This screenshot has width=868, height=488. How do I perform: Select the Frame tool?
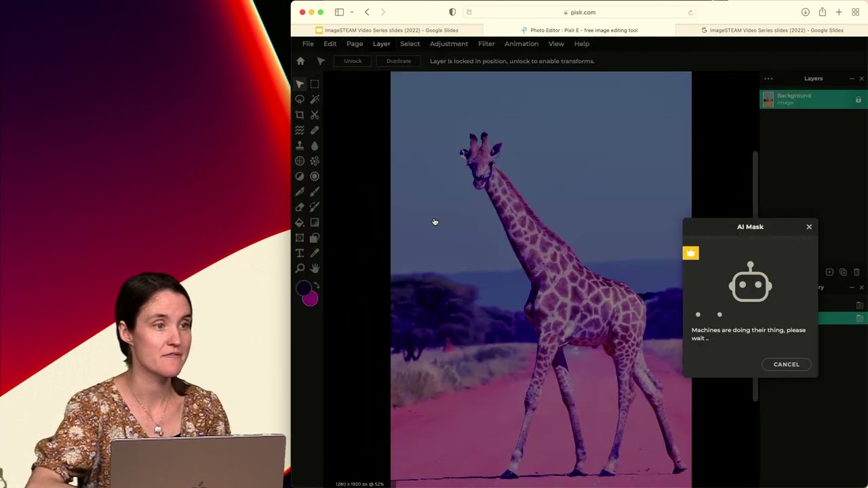[300, 238]
